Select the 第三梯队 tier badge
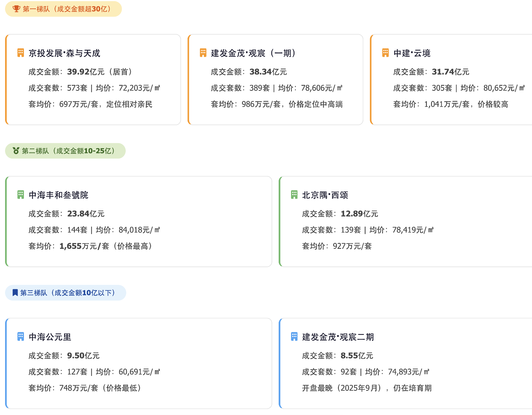The image size is (532, 415). [66, 293]
